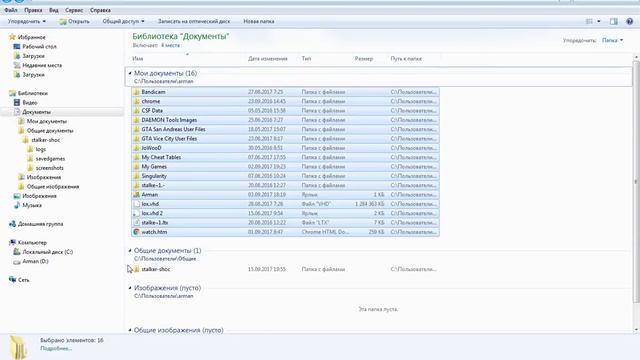The width and height of the screenshot is (640, 360).
Task: Click the DAEMON Tools Images folder icon
Action: point(136,120)
